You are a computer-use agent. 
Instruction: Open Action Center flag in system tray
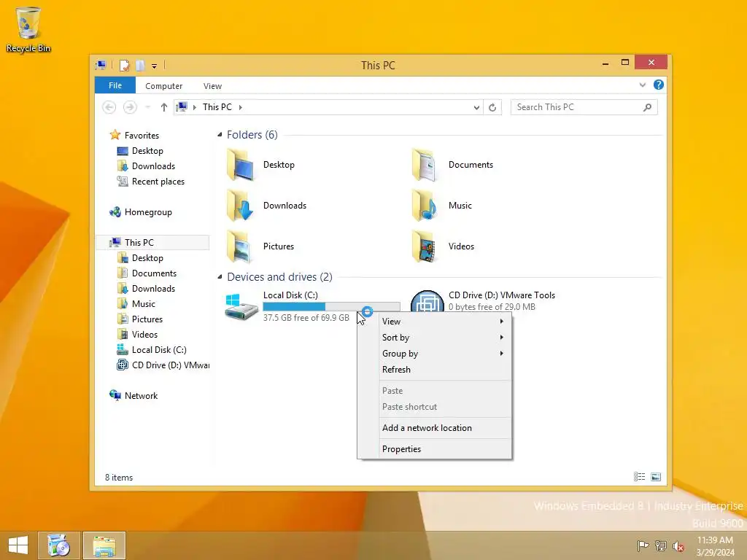[643, 545]
